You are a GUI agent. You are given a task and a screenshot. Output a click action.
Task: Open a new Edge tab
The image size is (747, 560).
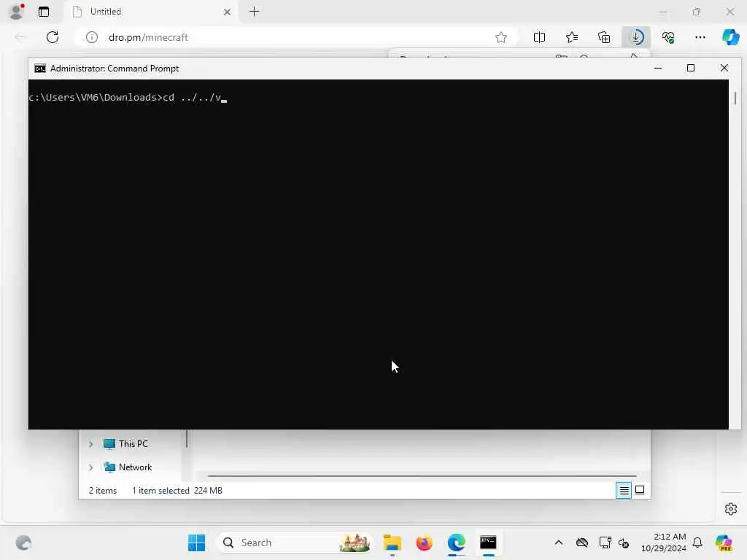coord(255,12)
